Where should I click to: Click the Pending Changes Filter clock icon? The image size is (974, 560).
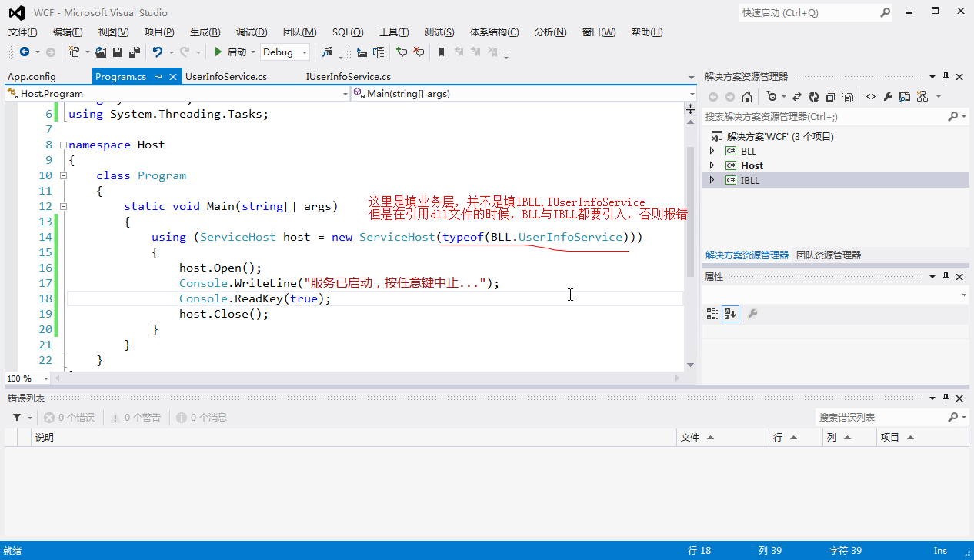coord(772,96)
